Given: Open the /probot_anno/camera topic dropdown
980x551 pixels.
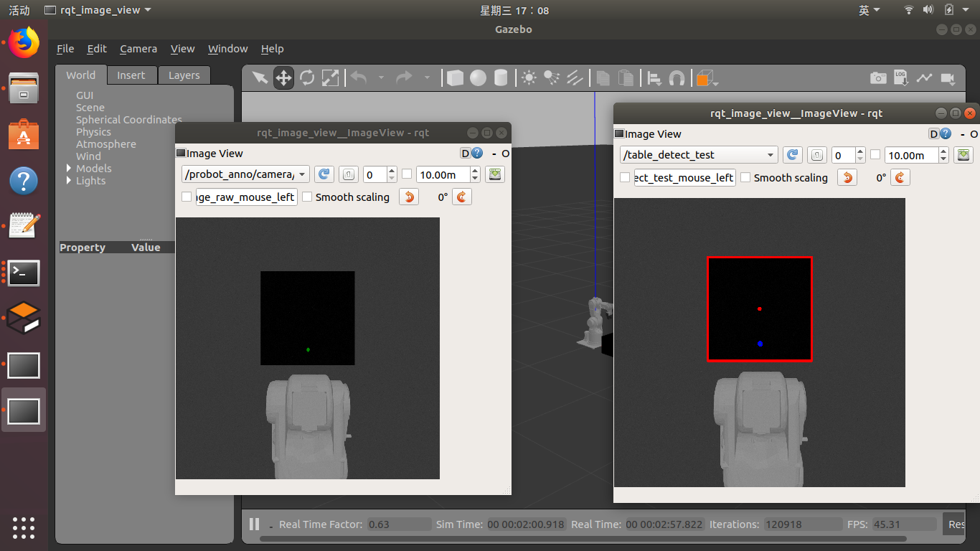Looking at the screenshot, I should coord(246,174).
